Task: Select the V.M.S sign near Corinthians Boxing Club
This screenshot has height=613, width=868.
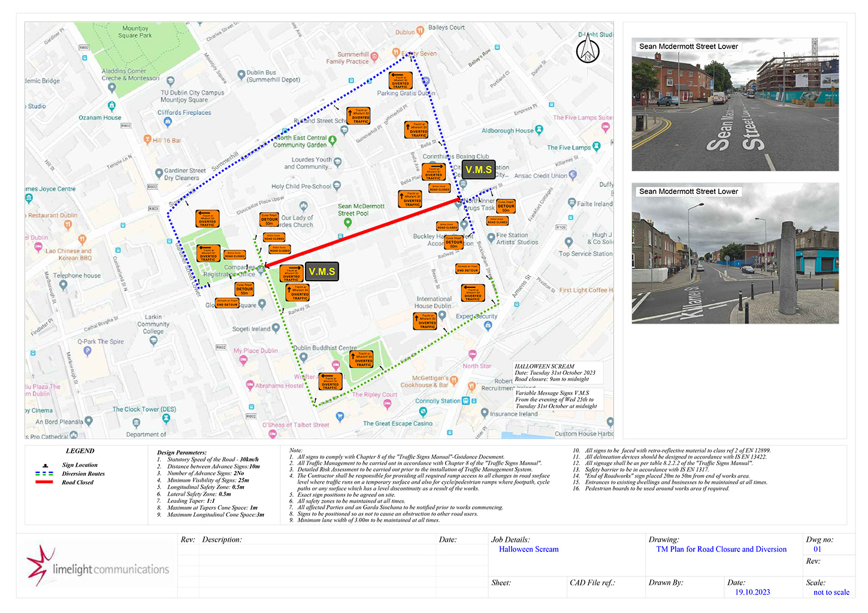Action: (x=479, y=170)
